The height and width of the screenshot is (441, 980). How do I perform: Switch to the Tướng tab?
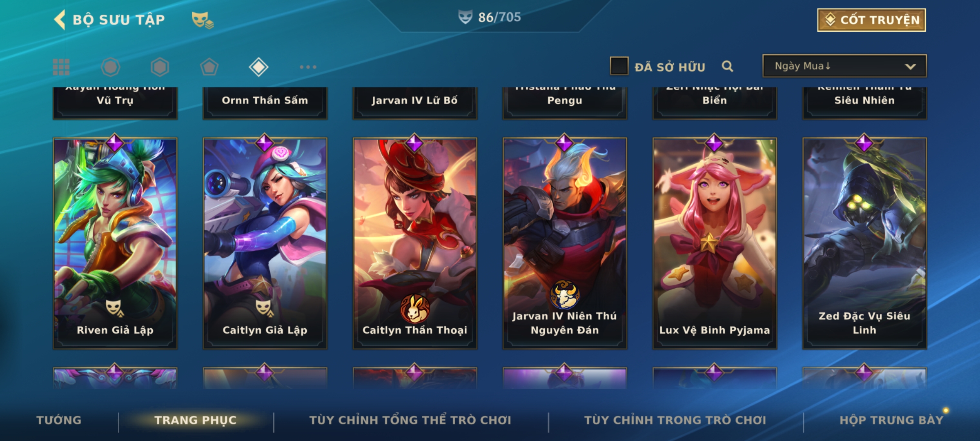click(59, 420)
